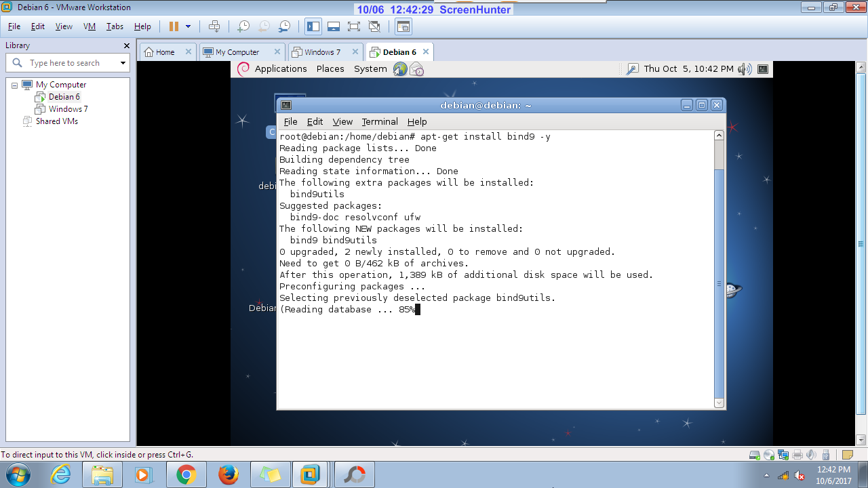Click the USB controller status icon
Viewport: 868px width, 488px height.
point(826,455)
